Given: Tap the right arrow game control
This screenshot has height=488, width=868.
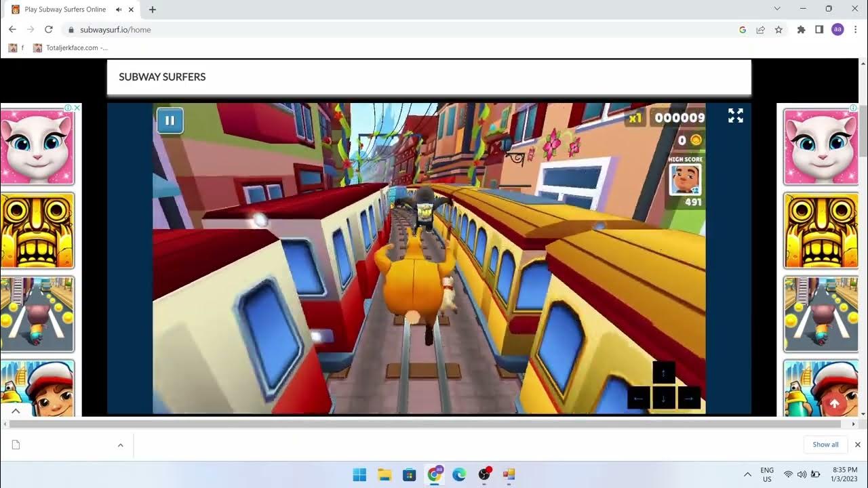Looking at the screenshot, I should tap(689, 399).
